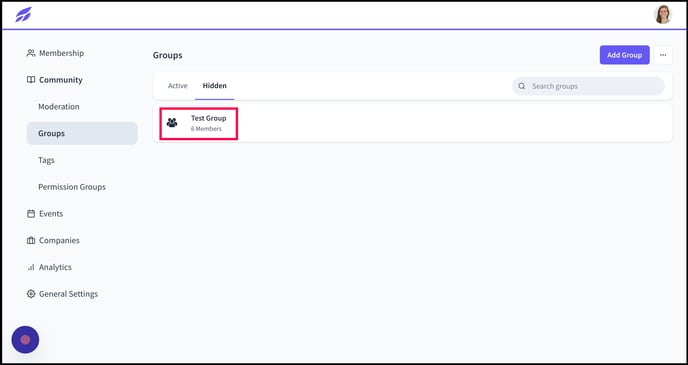Open the three-dot more options menu
Image resolution: width=688 pixels, height=365 pixels.
click(x=663, y=55)
